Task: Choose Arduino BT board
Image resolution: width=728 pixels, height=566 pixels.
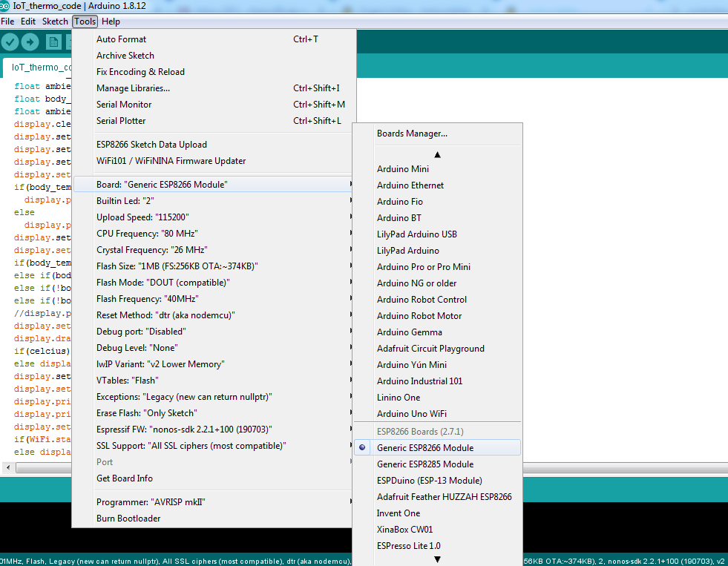Action: point(437,217)
